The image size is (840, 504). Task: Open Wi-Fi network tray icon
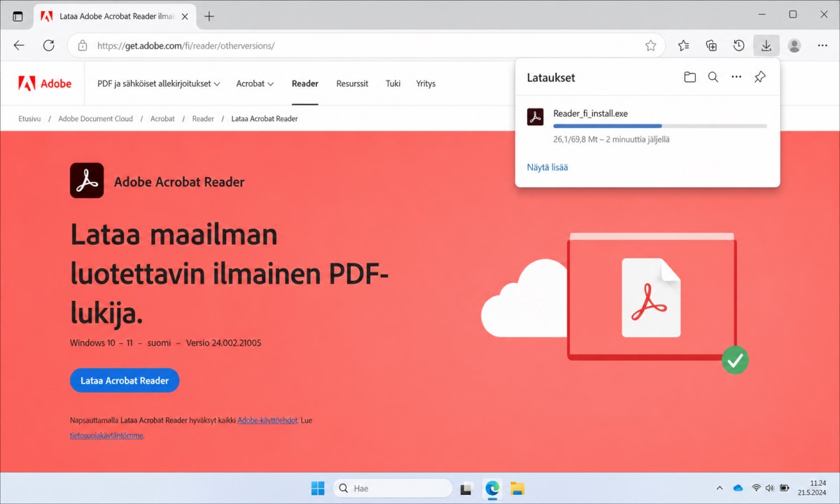(756, 488)
